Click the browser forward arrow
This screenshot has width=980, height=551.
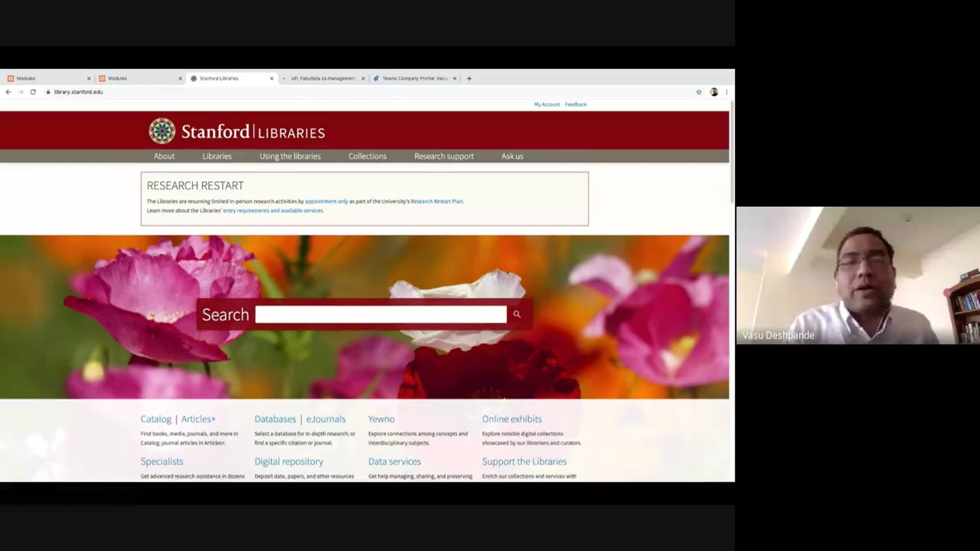click(21, 92)
